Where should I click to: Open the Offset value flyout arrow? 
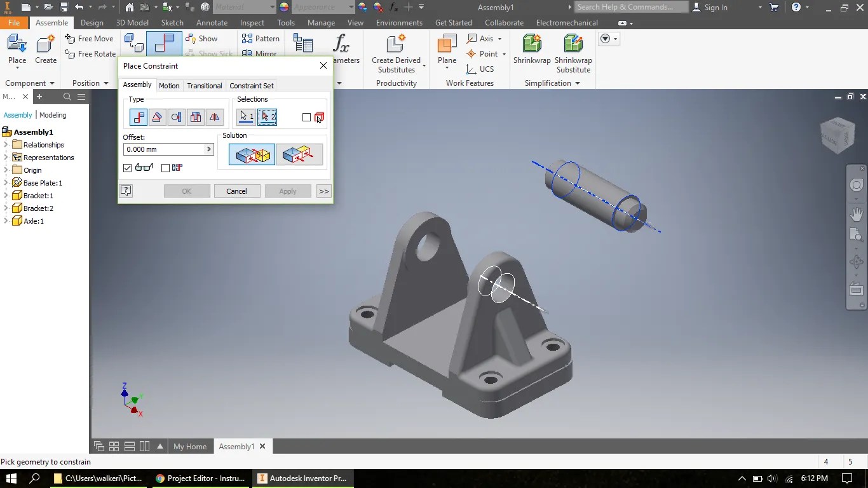coord(208,149)
